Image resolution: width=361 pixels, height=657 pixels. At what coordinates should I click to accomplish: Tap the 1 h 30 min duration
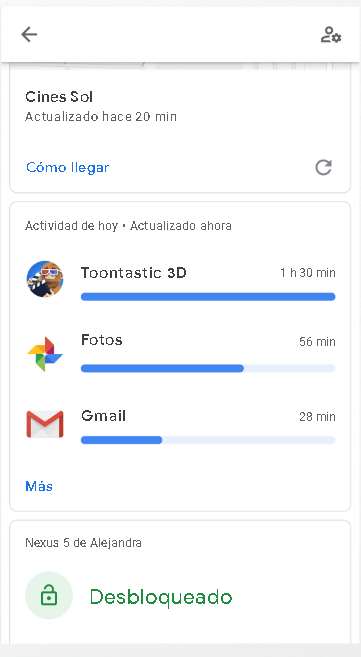[308, 273]
